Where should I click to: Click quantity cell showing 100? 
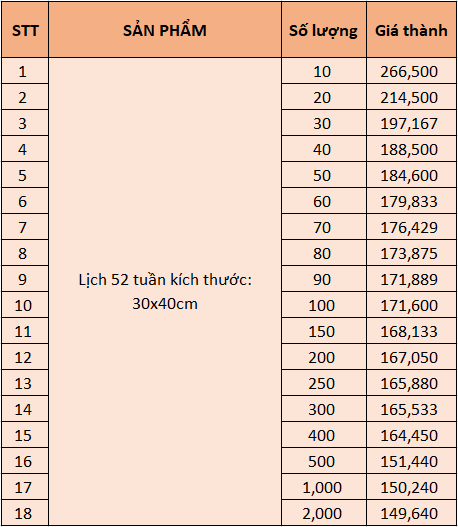click(x=324, y=305)
